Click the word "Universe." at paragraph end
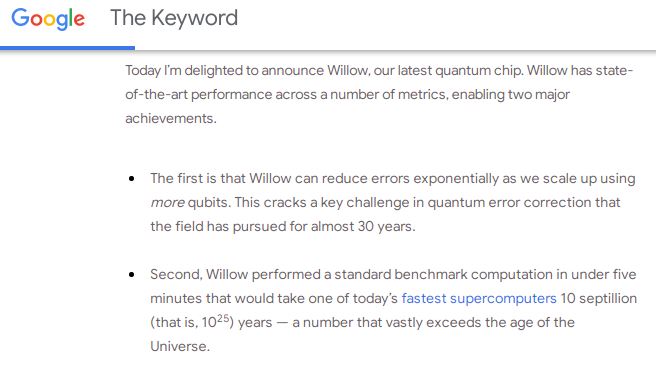656x376 pixels. 180,346
